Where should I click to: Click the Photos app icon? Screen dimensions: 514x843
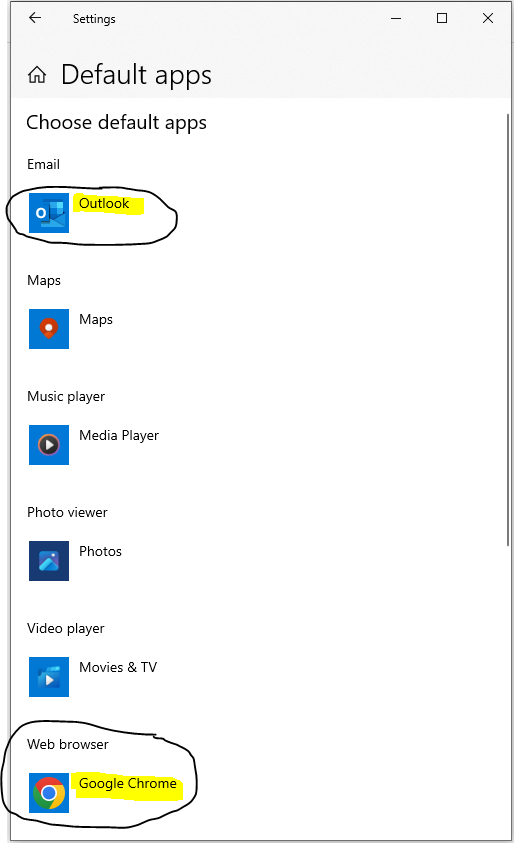49,561
